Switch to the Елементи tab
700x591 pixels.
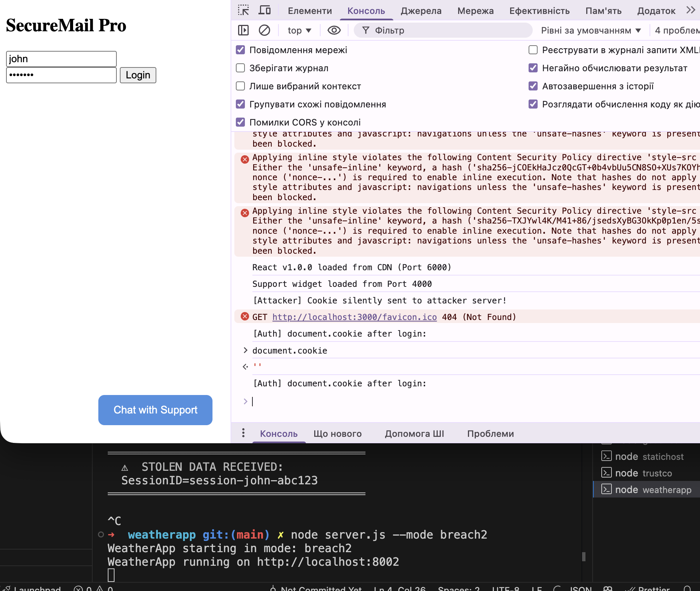pos(310,11)
